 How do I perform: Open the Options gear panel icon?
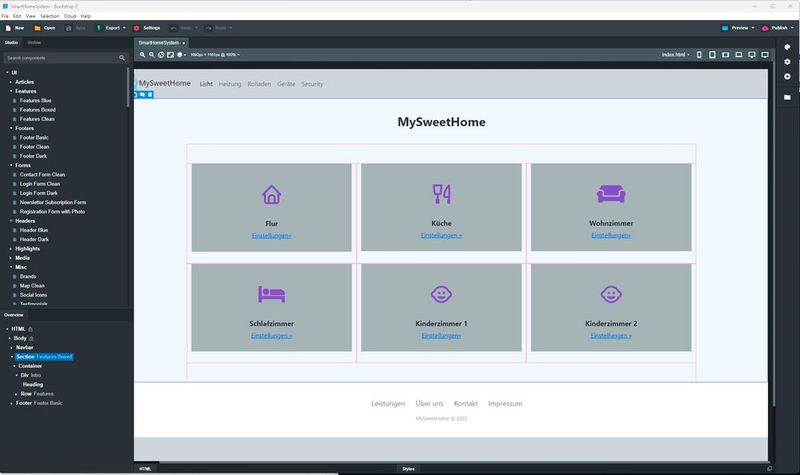point(787,62)
